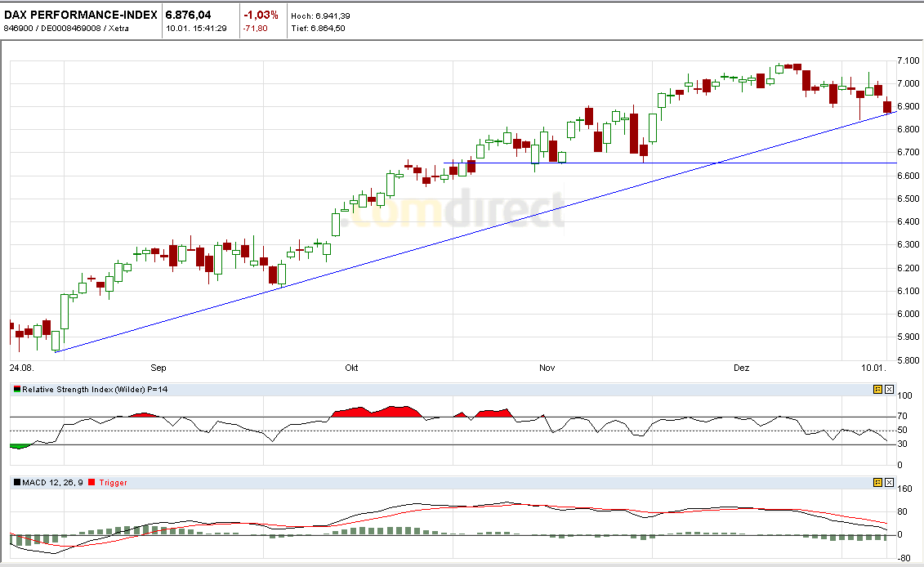Click the Xetra exchange label
The height and width of the screenshot is (567, 924).
click(118, 26)
